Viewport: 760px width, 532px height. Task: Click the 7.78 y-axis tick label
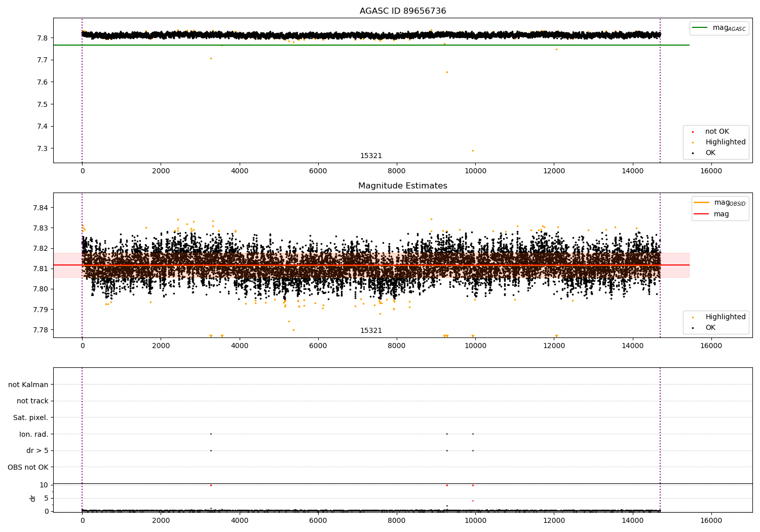point(41,330)
